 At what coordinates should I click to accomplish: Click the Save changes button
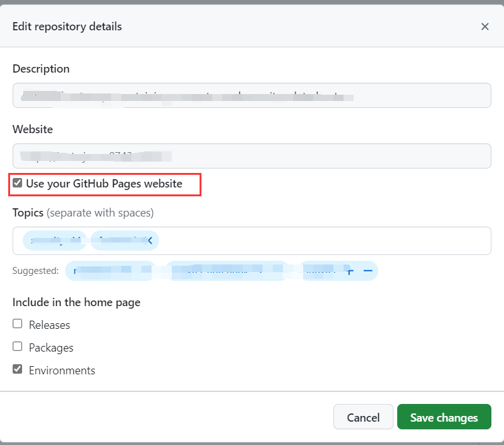click(x=443, y=417)
